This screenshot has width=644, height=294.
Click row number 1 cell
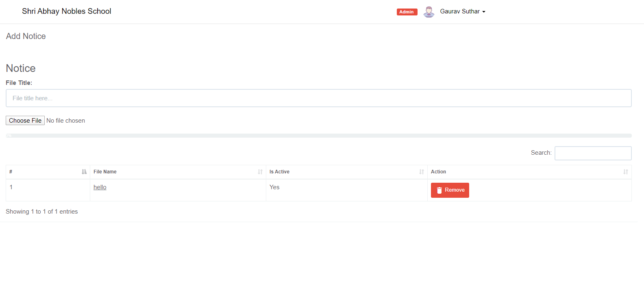(48, 190)
